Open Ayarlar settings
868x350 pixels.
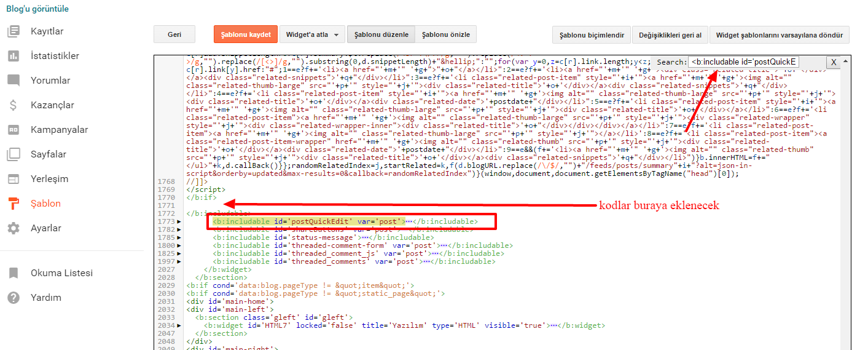coord(46,228)
